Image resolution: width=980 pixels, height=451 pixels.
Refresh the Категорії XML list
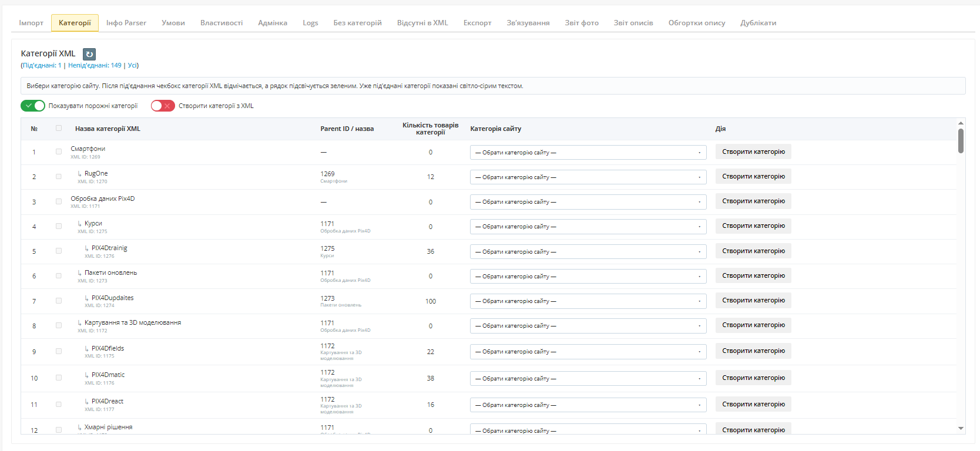click(89, 54)
